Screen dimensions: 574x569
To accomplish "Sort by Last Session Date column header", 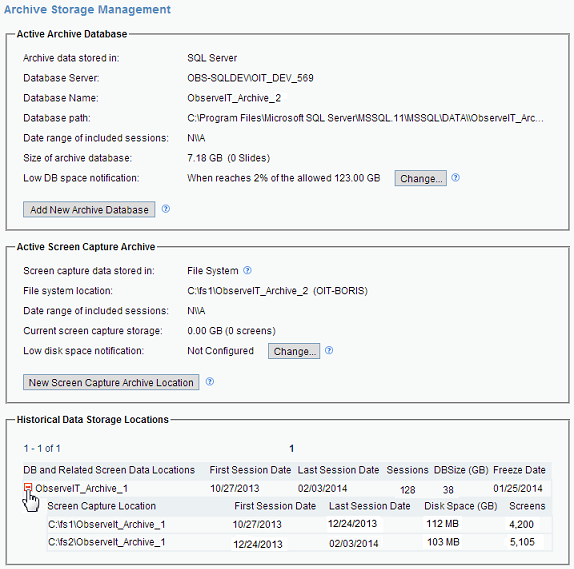I will pyautogui.click(x=338, y=470).
